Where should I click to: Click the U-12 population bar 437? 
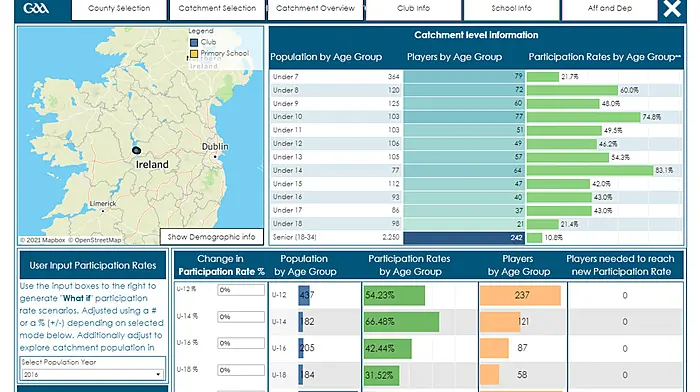pos(304,295)
